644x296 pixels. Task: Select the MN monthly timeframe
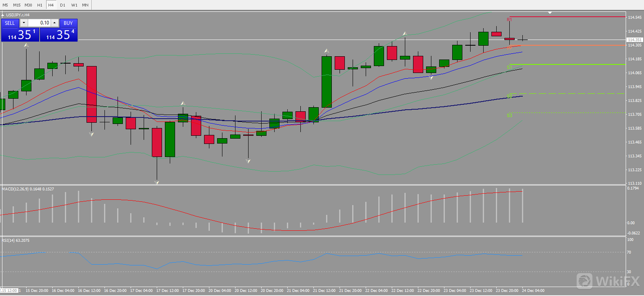click(x=85, y=5)
